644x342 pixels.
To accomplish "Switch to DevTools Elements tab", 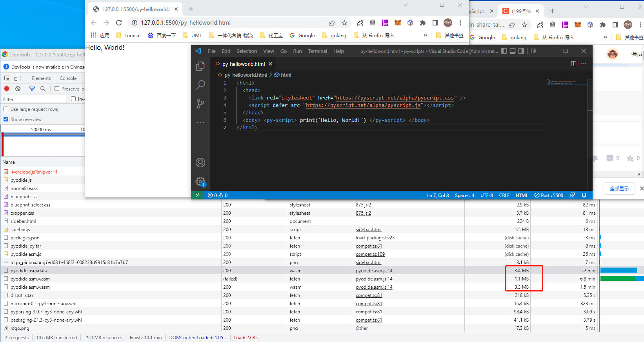I will click(41, 78).
